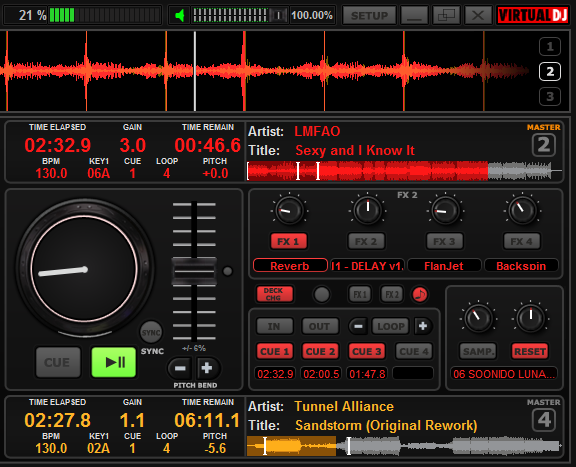Click the 02:00.5 cue time field
The width and height of the screenshot is (576, 467).
point(321,374)
